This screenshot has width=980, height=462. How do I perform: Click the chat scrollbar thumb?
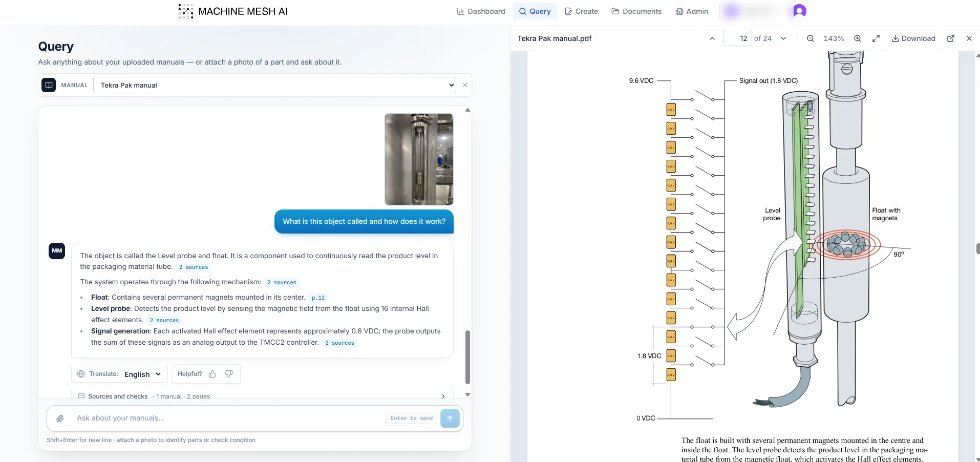click(x=467, y=357)
